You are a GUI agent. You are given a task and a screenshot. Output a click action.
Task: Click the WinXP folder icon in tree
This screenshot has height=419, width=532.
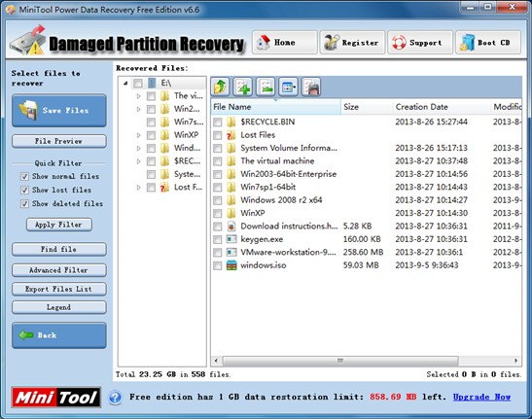point(164,135)
